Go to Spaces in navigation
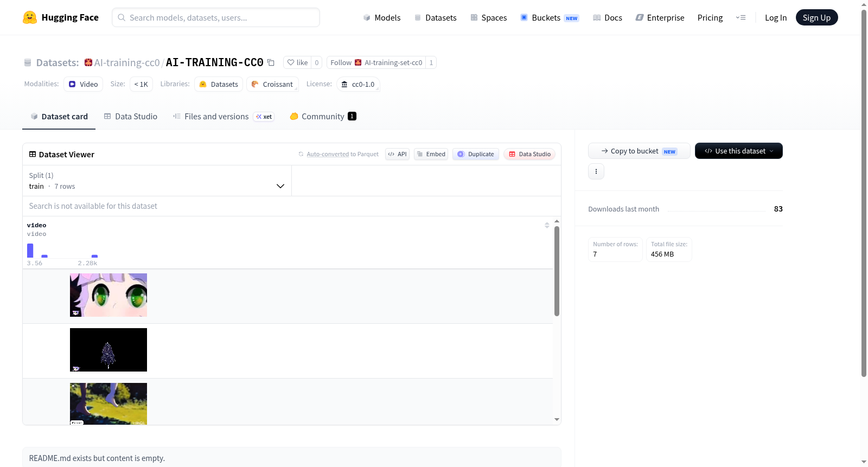Viewport: 868px width, 467px height. click(489, 17)
